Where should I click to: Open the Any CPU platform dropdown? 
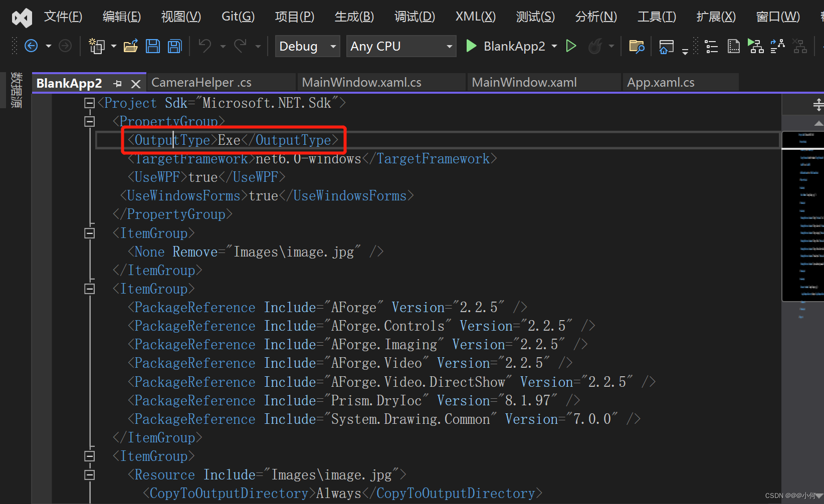click(x=401, y=46)
